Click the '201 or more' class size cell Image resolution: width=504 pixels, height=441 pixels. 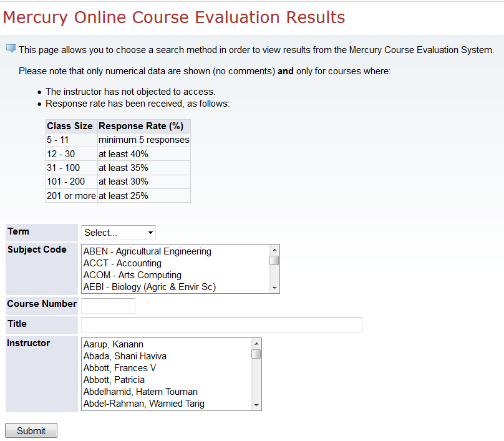point(71,196)
